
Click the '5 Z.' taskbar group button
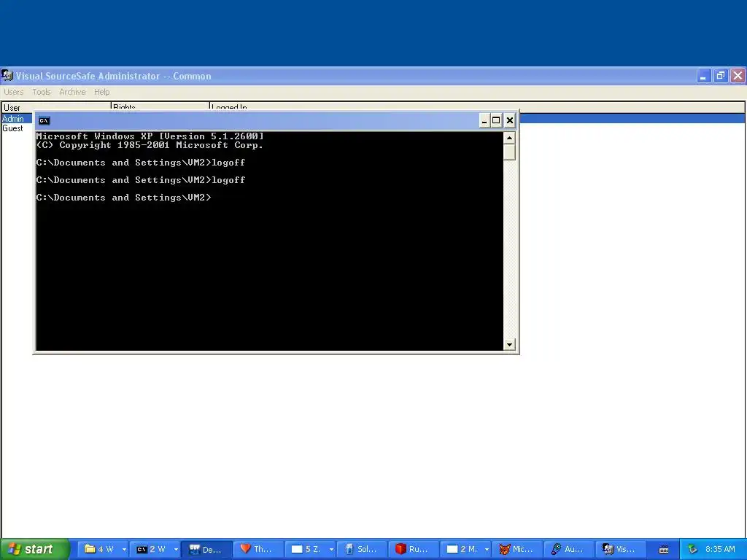pos(306,550)
